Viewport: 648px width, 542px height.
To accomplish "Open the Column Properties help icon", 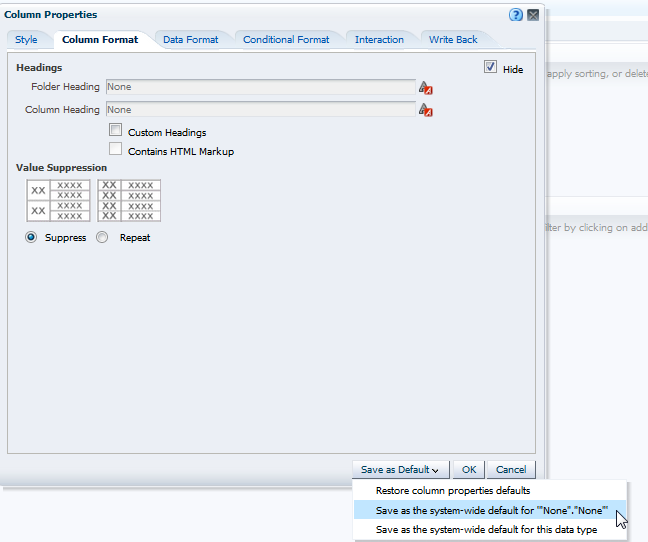I will (x=515, y=15).
